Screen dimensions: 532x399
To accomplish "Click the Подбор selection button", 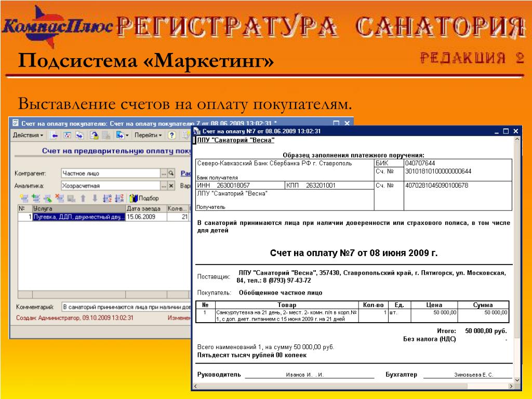I will (144, 198).
